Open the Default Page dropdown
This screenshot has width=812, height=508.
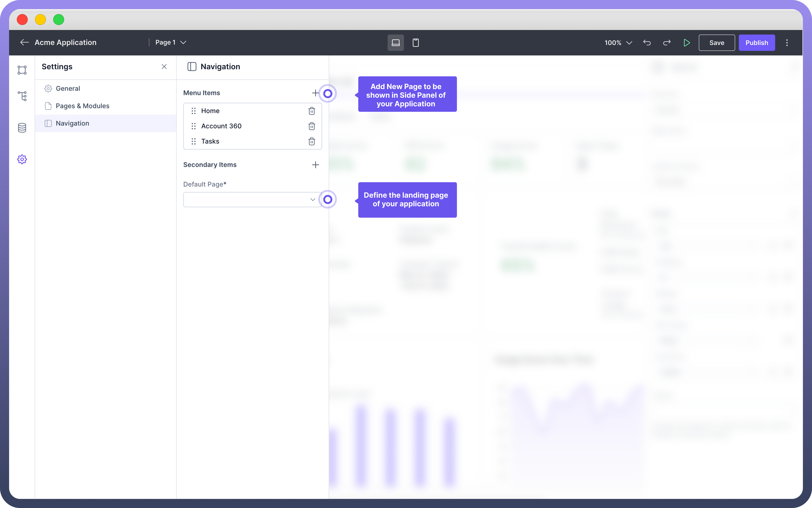(x=252, y=200)
